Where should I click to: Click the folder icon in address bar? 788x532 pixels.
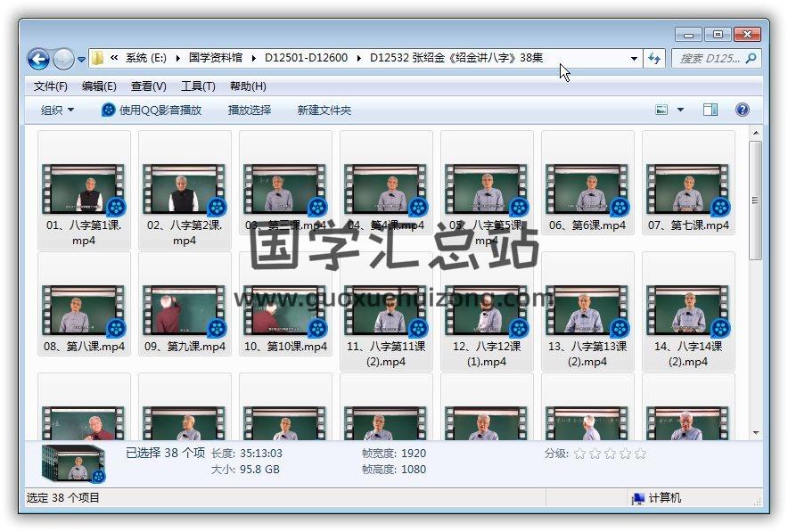click(97, 59)
